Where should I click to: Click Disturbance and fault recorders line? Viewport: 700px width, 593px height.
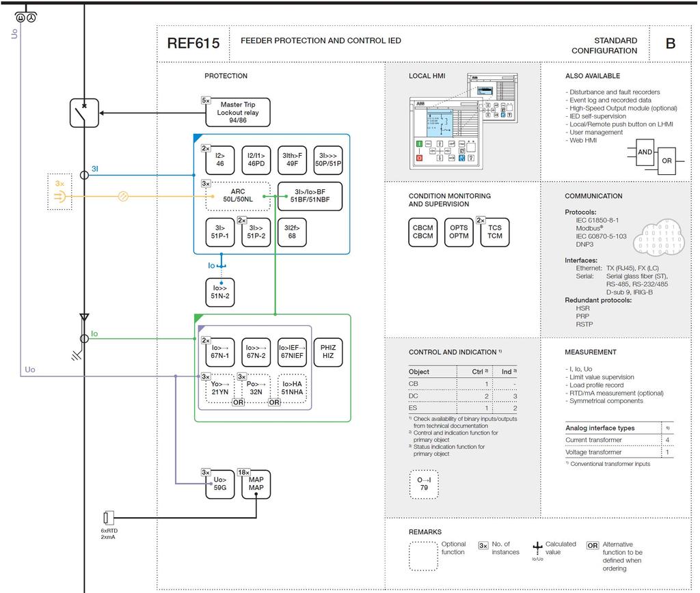[612, 92]
